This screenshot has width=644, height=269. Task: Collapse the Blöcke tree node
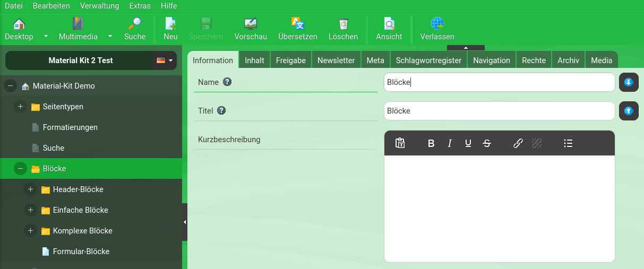20,169
